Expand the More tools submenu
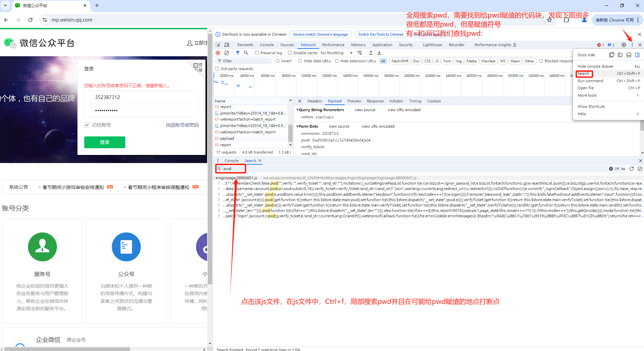The height and width of the screenshot is (351, 644). coord(608,95)
